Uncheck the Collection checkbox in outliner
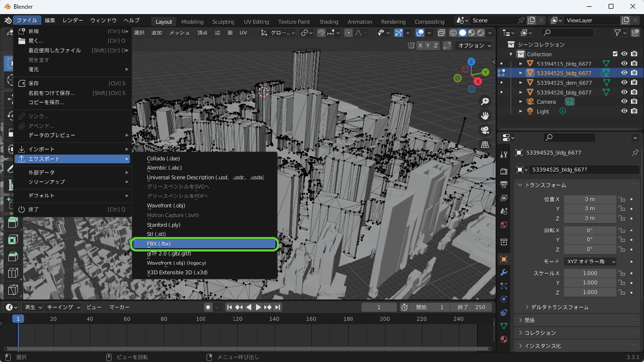This screenshot has width=644, height=362. click(616, 54)
